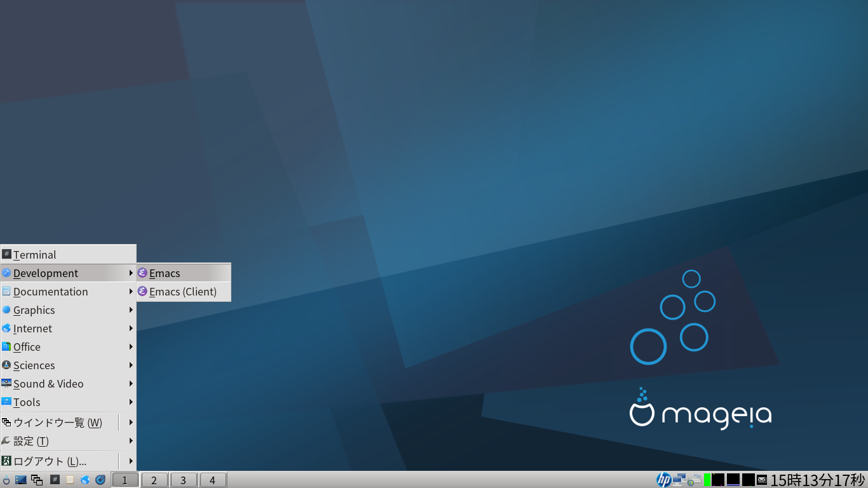Expand the Development submenu arrow
The image size is (868, 488).
(x=131, y=273)
